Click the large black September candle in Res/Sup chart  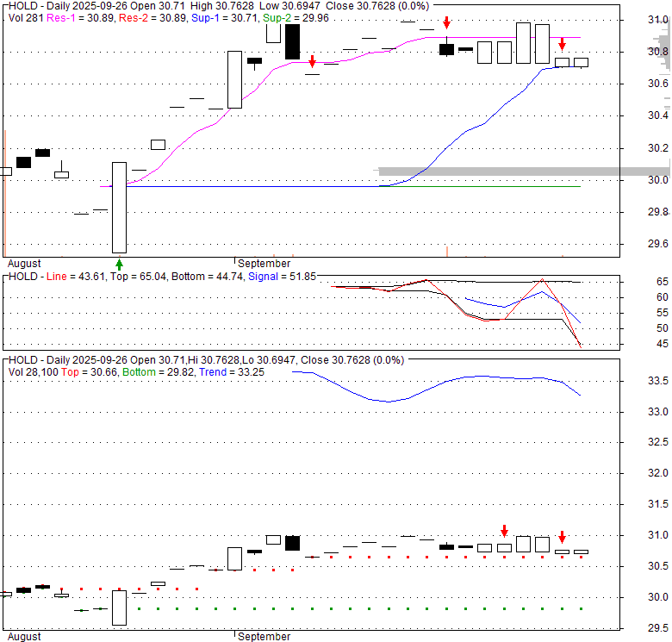[x=293, y=41]
